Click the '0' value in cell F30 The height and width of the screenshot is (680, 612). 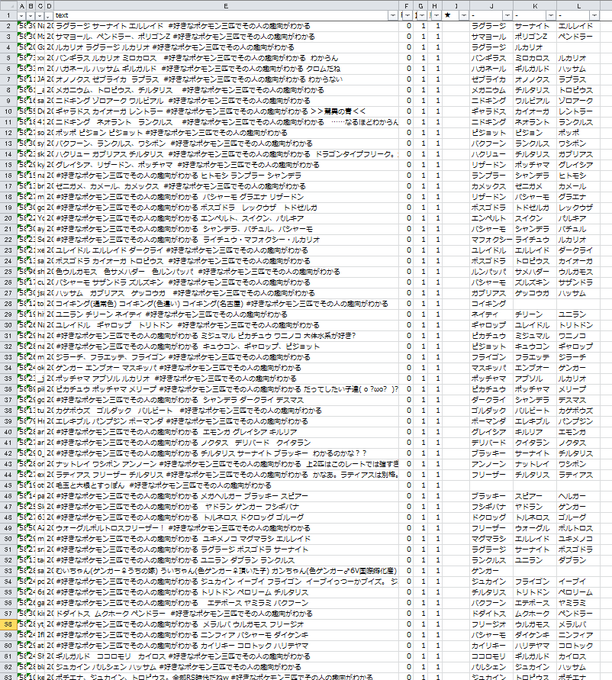[406, 325]
